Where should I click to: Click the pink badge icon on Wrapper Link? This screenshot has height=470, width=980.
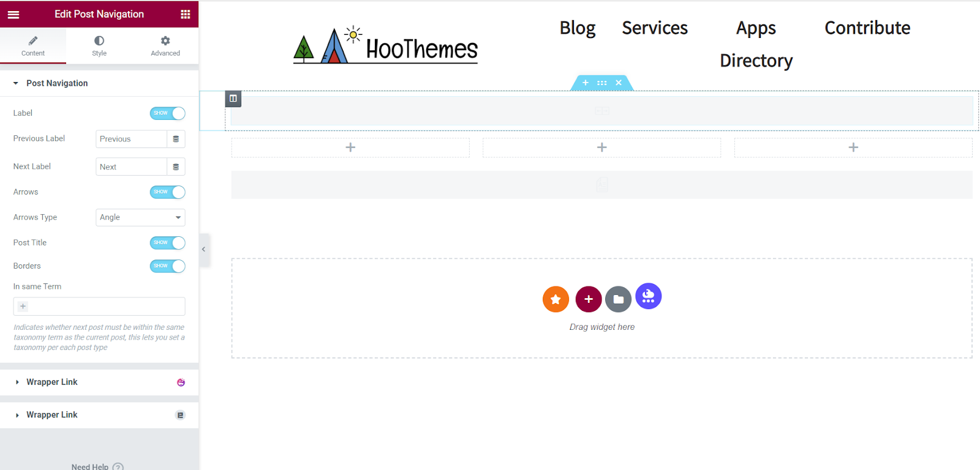[181, 382]
